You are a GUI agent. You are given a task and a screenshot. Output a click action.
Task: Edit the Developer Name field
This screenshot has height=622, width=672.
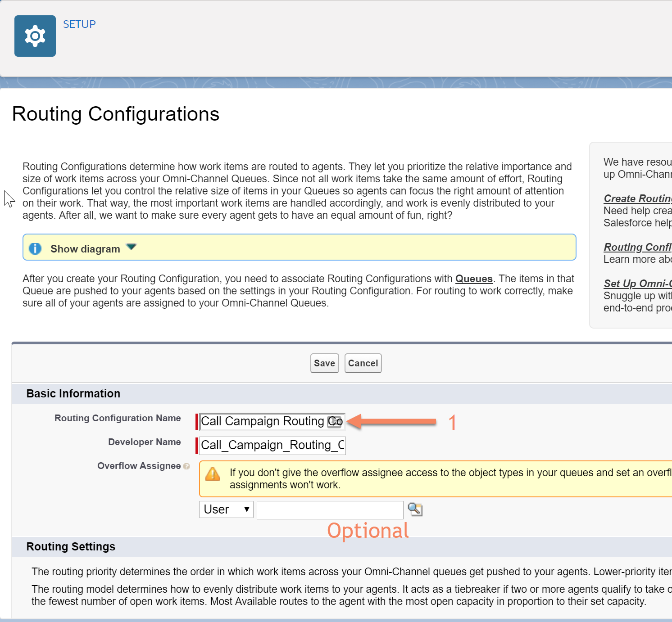(272, 445)
